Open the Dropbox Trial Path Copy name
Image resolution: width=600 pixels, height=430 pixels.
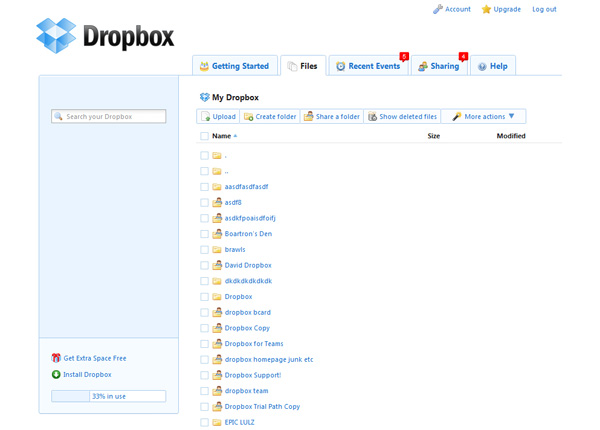point(262,406)
